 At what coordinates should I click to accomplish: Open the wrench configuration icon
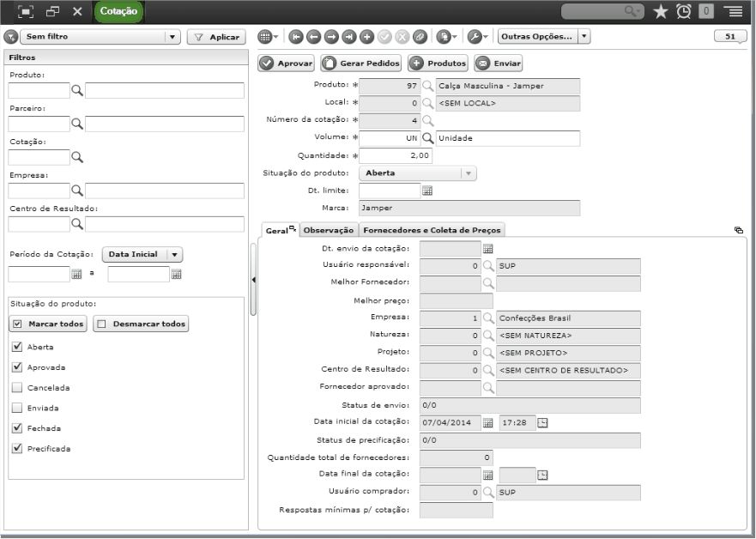[475, 37]
